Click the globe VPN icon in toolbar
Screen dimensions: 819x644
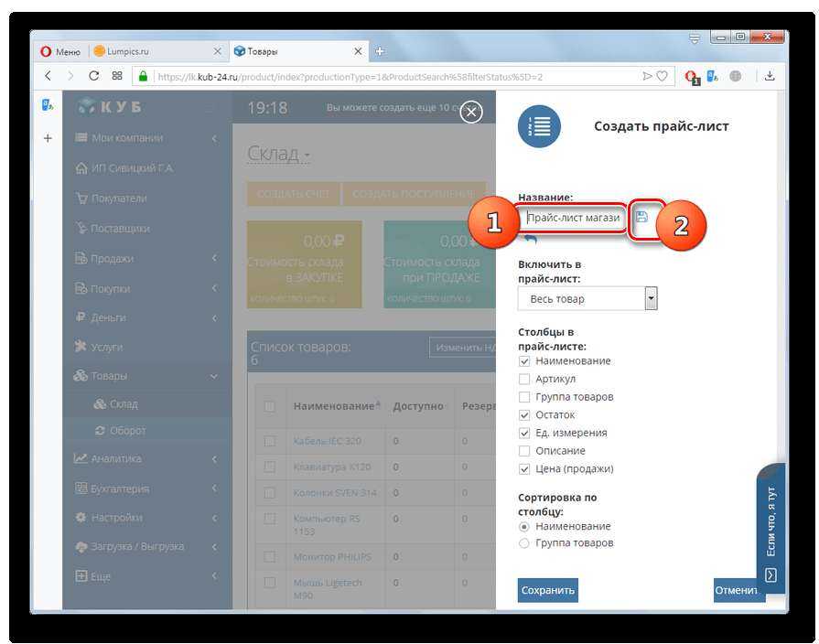pyautogui.click(x=736, y=76)
